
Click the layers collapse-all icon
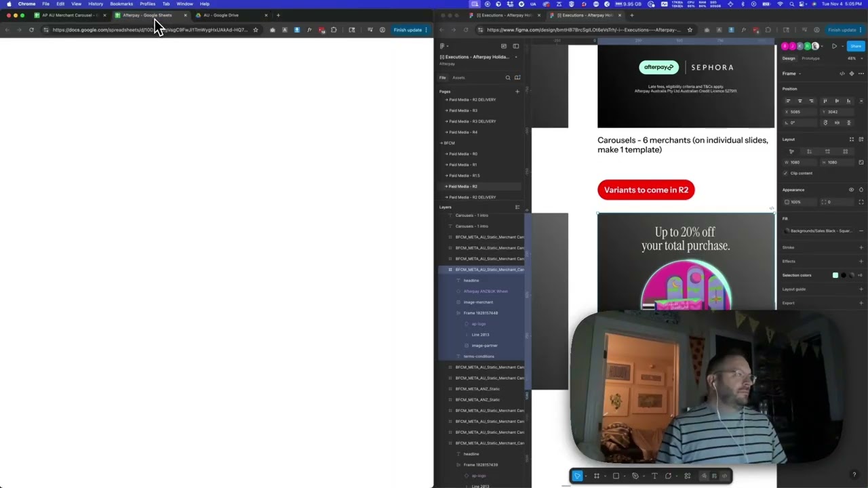pos(517,207)
